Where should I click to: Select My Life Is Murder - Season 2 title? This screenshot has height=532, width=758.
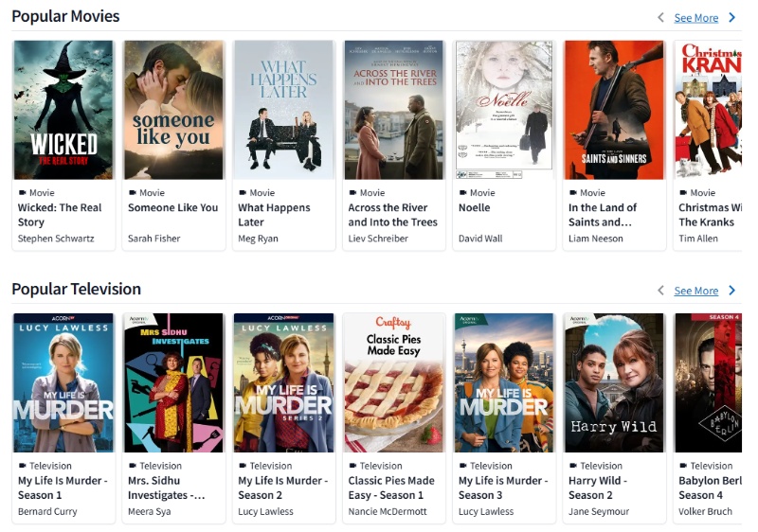click(x=282, y=488)
